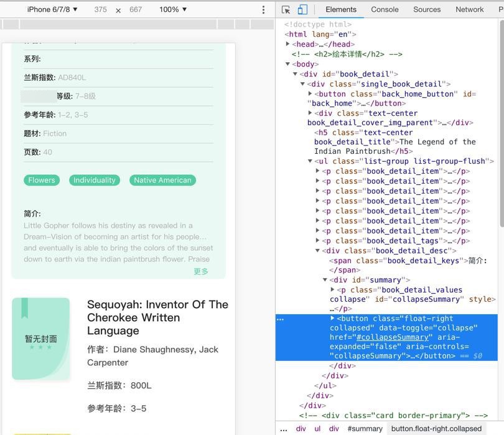
Task: Expand the collapseSummary p node
Action: pyautogui.click(x=332, y=289)
